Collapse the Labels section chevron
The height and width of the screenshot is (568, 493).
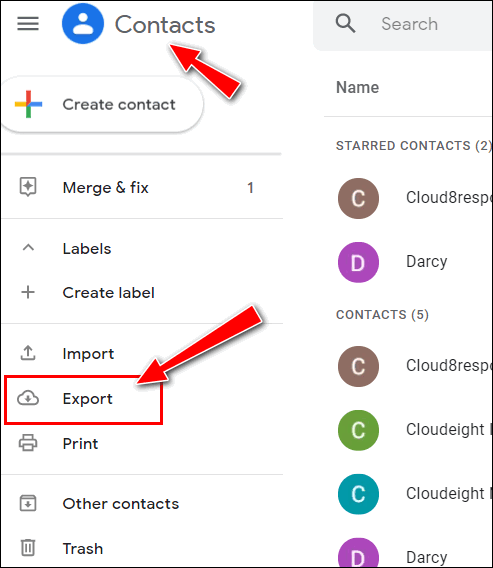(x=28, y=248)
